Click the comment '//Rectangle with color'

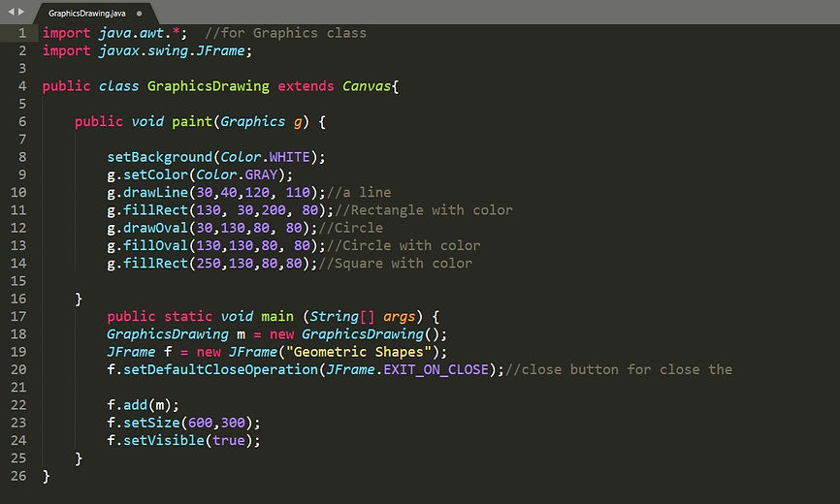(424, 210)
